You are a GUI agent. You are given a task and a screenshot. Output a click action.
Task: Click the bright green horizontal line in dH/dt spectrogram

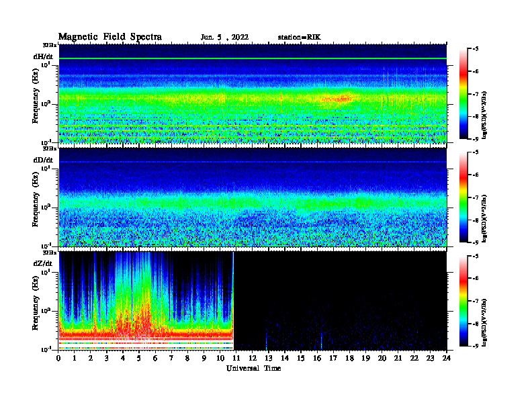(253, 58)
